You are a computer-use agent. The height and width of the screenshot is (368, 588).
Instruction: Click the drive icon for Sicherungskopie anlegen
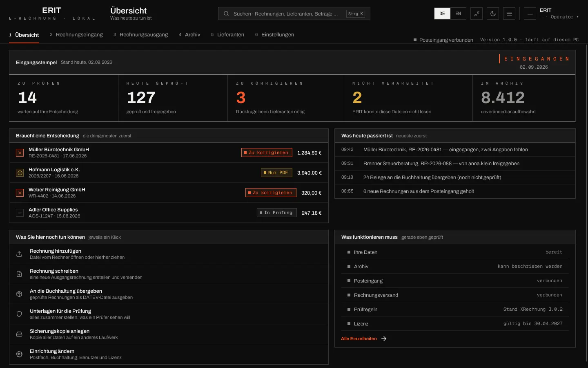pos(19,334)
